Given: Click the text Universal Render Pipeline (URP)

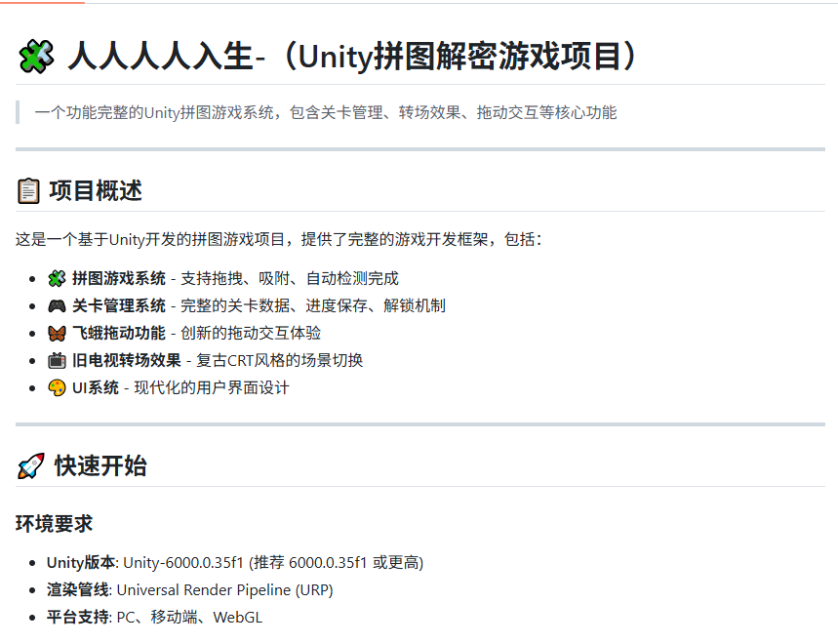Looking at the screenshot, I should tap(225, 590).
